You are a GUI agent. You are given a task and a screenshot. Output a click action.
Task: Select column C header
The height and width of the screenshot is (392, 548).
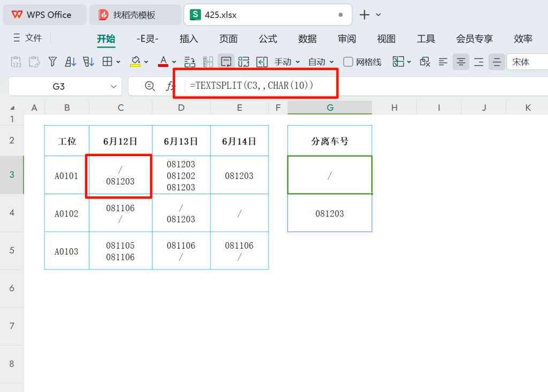point(120,107)
